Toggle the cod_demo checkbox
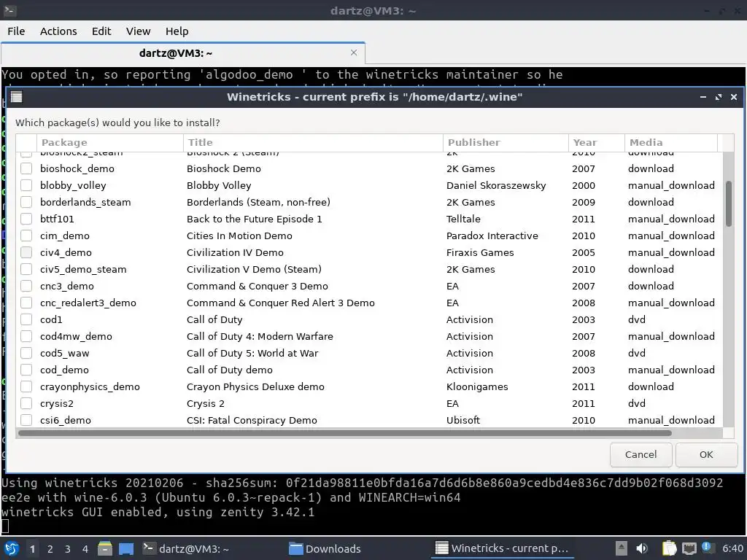747x560 pixels. (26, 370)
